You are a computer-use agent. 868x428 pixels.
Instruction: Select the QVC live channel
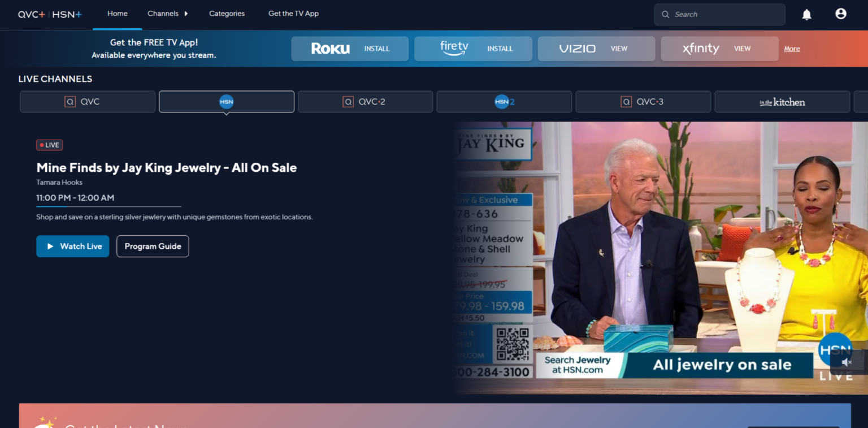[x=88, y=102]
